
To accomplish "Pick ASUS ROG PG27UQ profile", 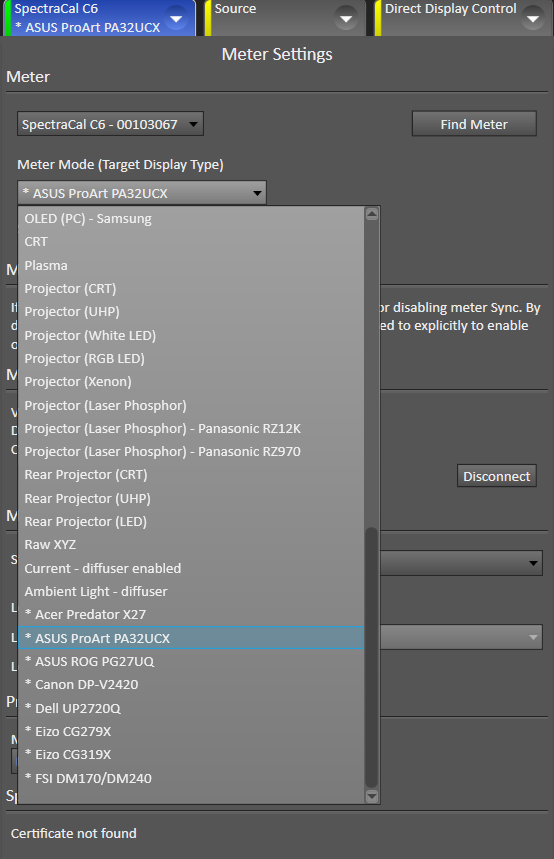I will click(191, 661).
